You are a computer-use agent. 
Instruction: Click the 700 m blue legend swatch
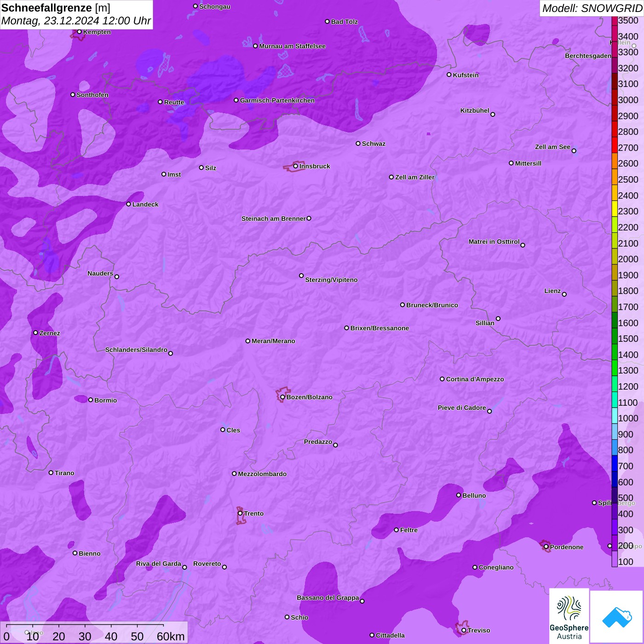pos(615,463)
